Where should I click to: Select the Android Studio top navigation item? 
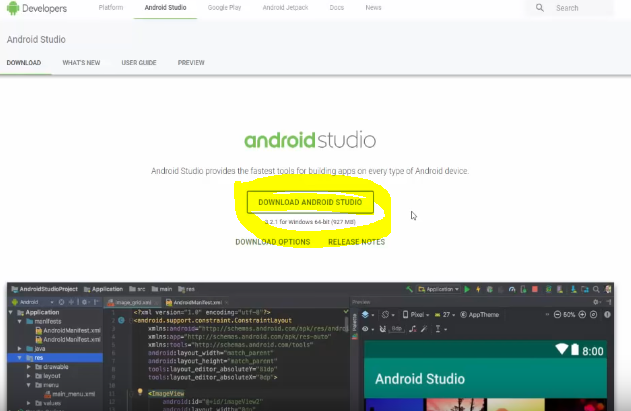[165, 8]
